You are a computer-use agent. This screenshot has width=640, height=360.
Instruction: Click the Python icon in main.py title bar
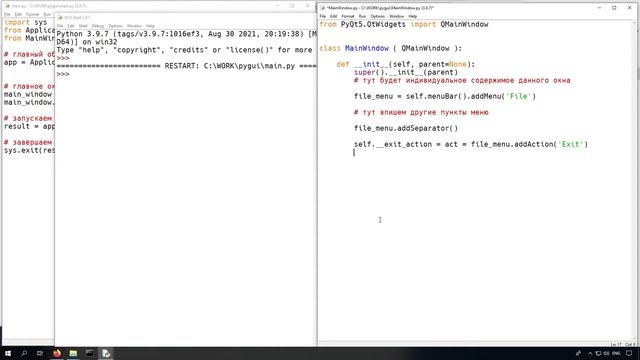pos(7,6)
